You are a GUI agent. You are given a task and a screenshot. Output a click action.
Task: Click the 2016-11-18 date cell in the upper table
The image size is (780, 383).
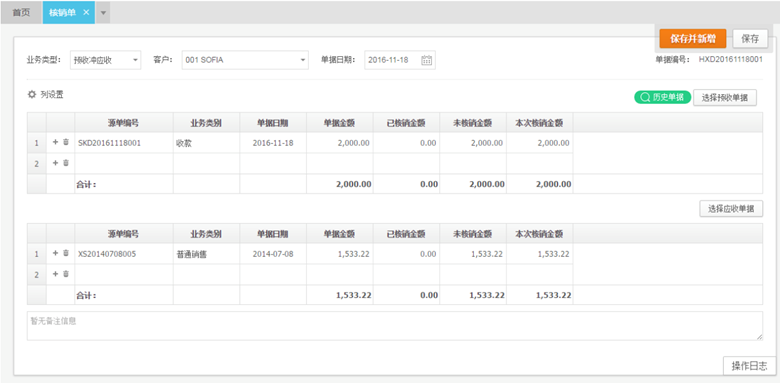(x=273, y=143)
